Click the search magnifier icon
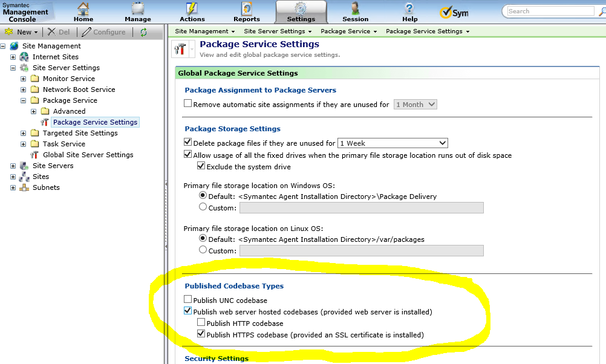 click(602, 11)
